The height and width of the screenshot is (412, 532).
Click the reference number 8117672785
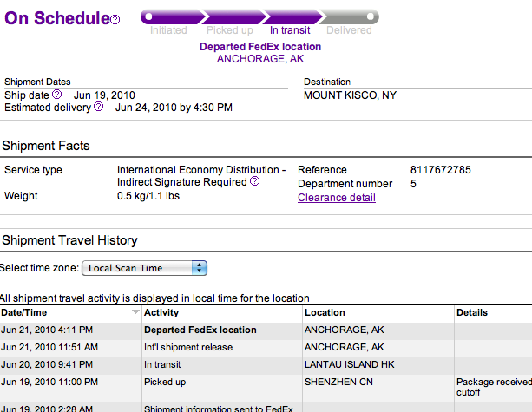[x=441, y=170]
